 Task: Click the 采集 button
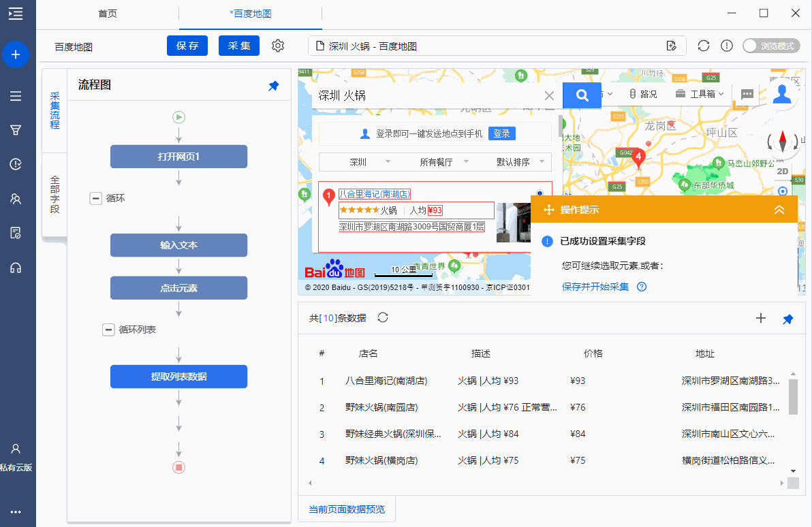[238, 46]
